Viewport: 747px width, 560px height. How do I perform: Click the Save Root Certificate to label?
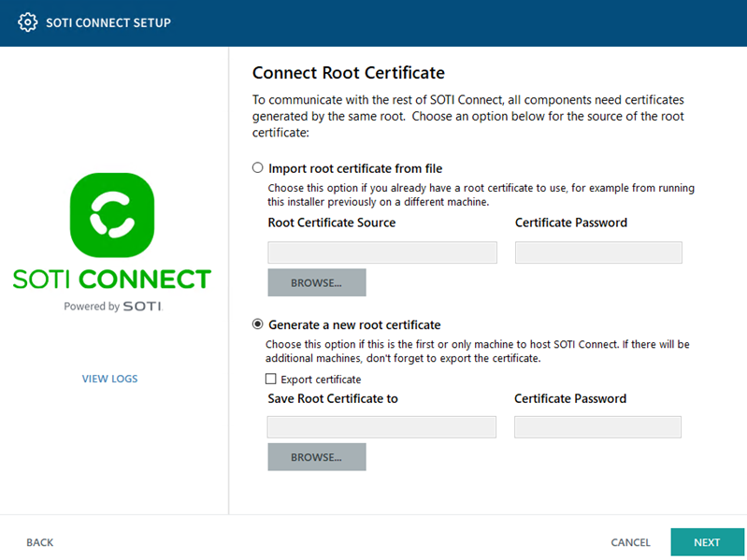pyautogui.click(x=333, y=398)
